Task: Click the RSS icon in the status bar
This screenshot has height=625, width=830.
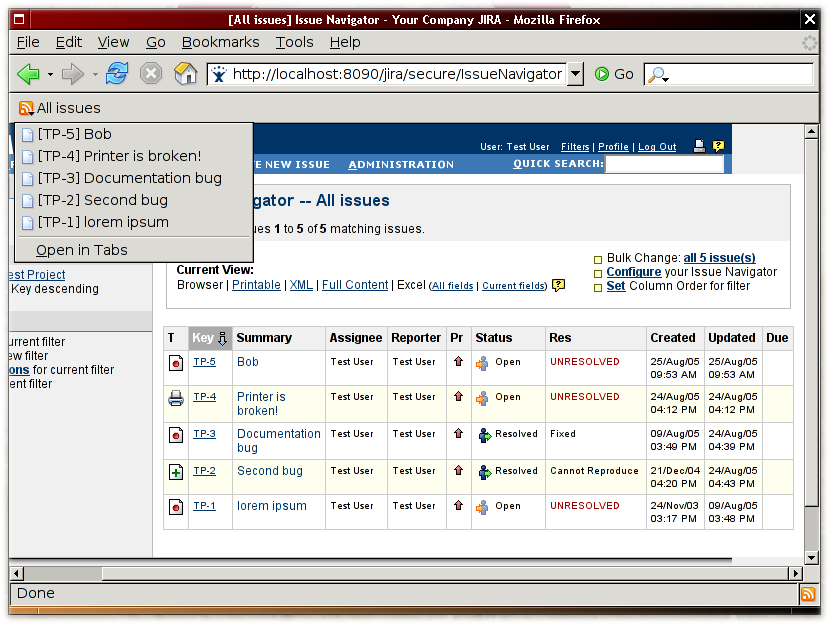Action: pyautogui.click(x=808, y=594)
